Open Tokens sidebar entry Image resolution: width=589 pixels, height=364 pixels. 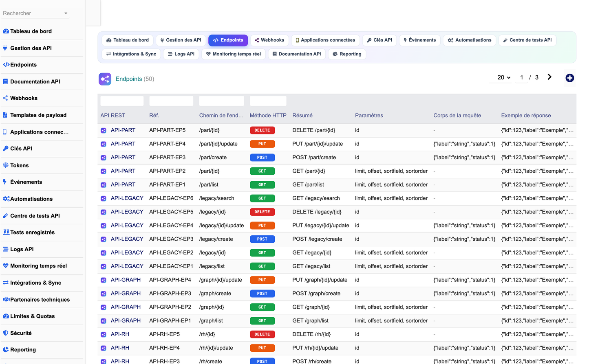coord(19,165)
